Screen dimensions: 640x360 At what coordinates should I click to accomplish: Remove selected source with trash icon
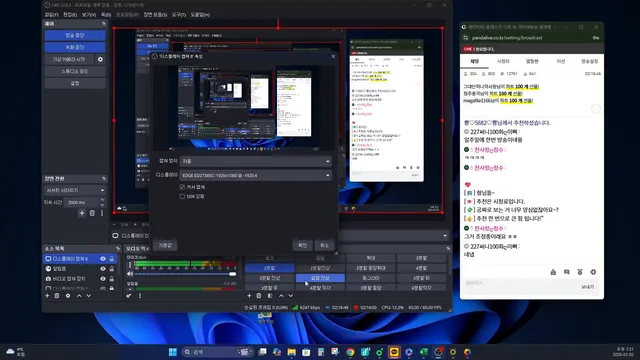pos(57,296)
